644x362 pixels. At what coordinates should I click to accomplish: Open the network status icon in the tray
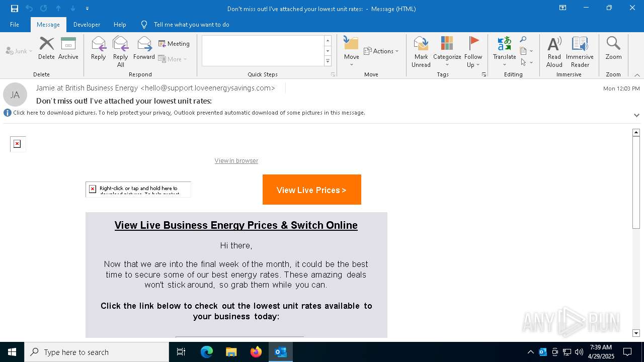click(567, 352)
